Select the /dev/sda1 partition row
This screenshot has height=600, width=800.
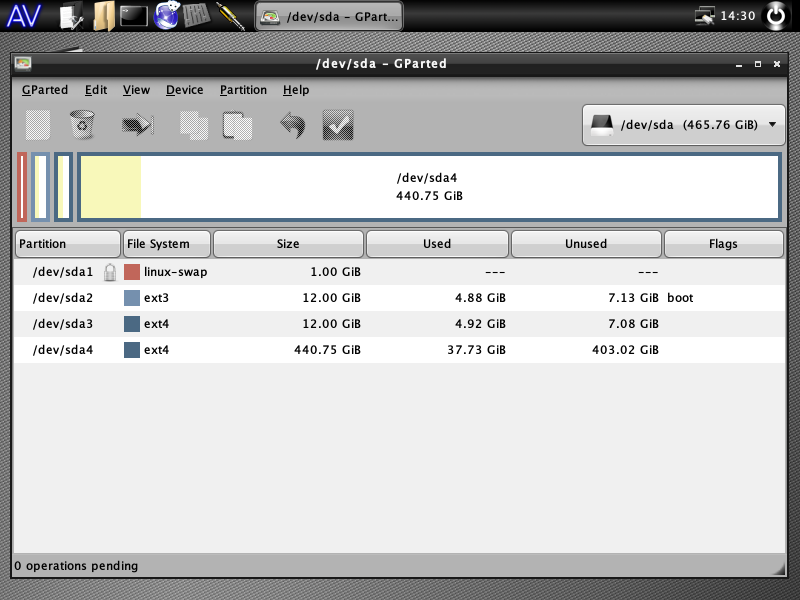tap(399, 272)
